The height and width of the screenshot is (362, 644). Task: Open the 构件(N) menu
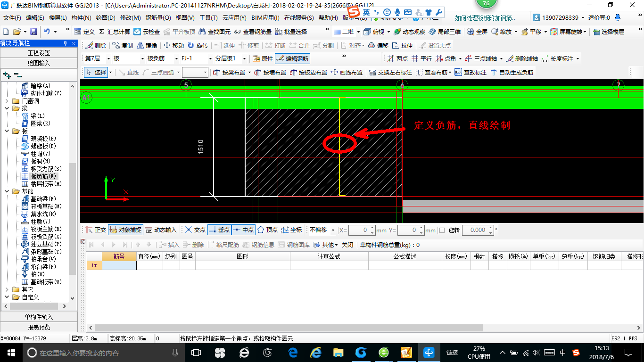coord(82,18)
